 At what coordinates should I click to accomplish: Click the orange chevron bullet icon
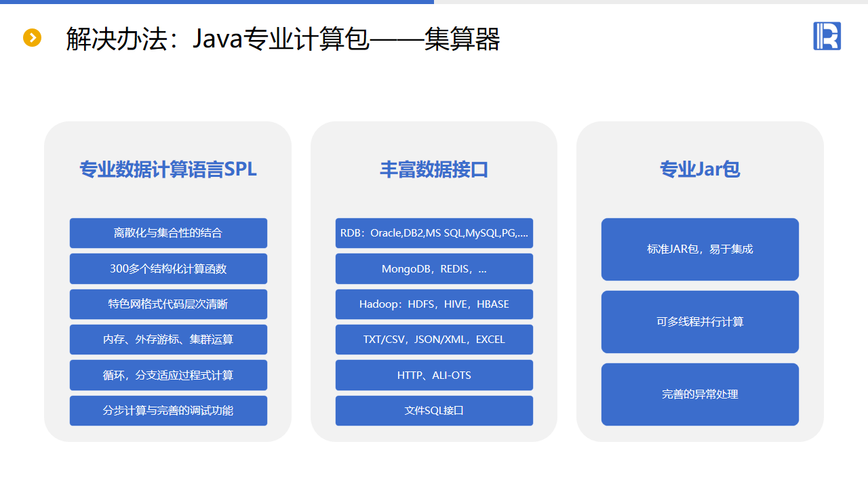(32, 38)
